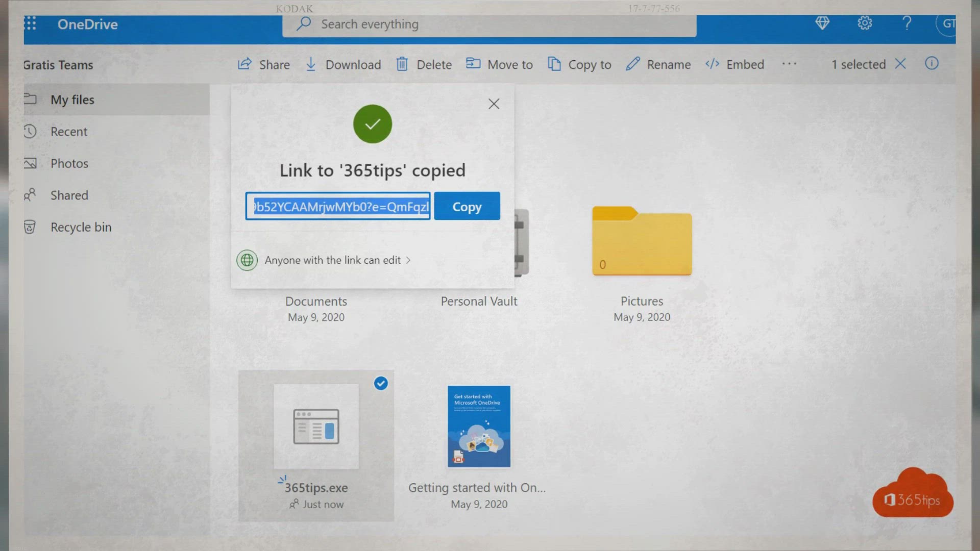The height and width of the screenshot is (551, 980).
Task: Click the Search everything field
Action: 489,24
